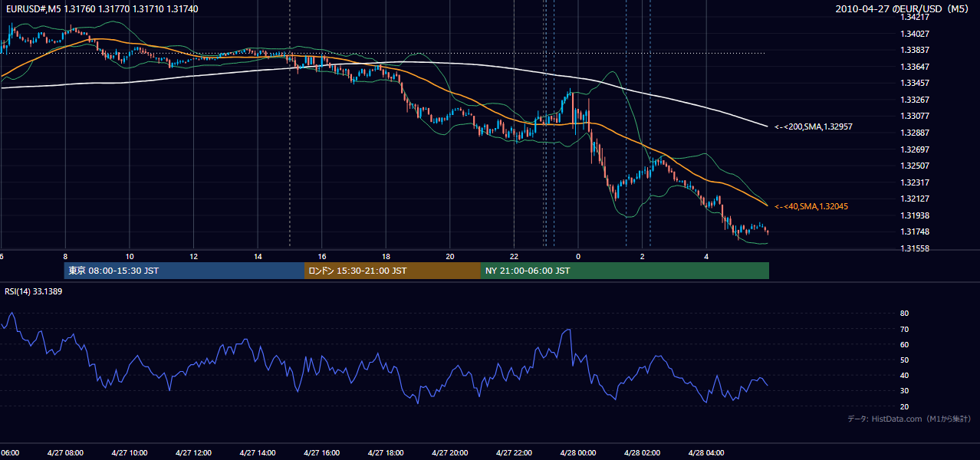The height and width of the screenshot is (460, 980).
Task: Click price axis label 1.33077
Action: [x=915, y=116]
